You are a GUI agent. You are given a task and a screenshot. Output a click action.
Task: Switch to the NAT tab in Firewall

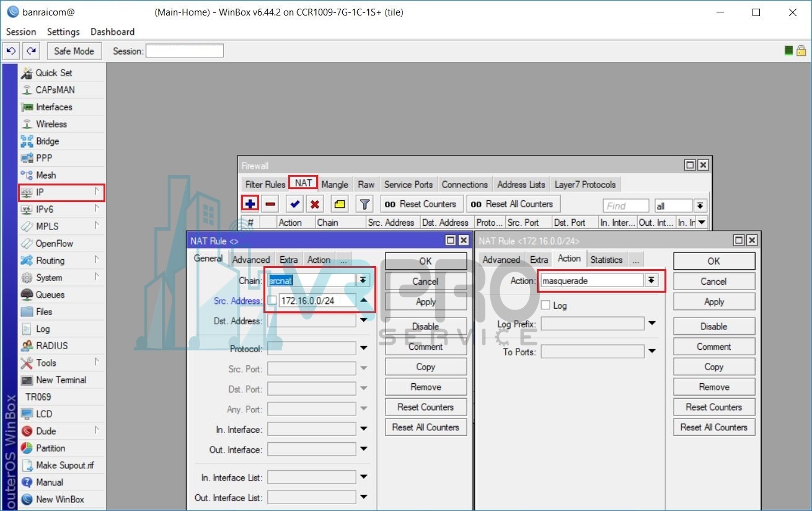click(x=304, y=183)
